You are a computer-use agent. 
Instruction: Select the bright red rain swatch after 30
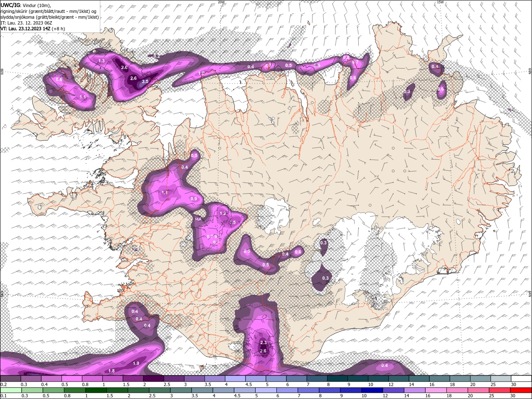coord(520,390)
